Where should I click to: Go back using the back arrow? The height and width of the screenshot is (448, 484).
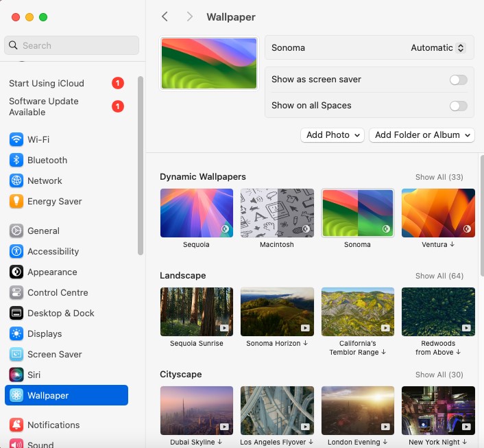165,16
